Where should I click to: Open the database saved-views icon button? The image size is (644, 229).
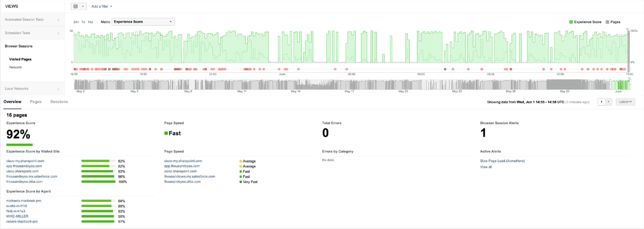pyautogui.click(x=78, y=6)
